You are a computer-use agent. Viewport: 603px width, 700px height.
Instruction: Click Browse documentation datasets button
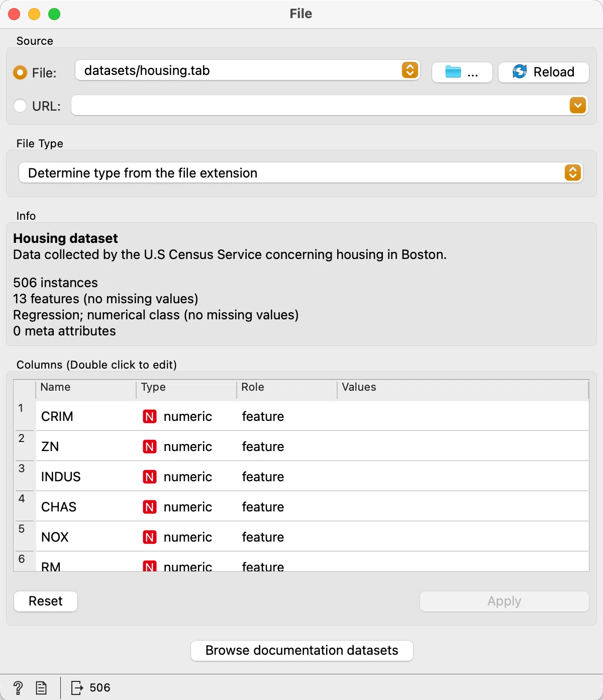tap(302, 651)
